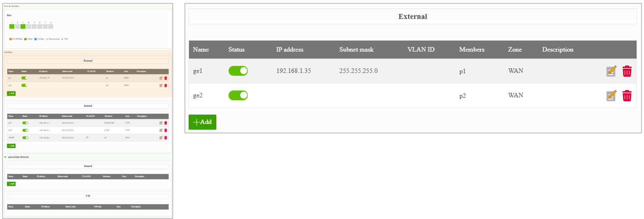Toggle the ge4 interface status
644x219 pixels.
pos(25,130)
